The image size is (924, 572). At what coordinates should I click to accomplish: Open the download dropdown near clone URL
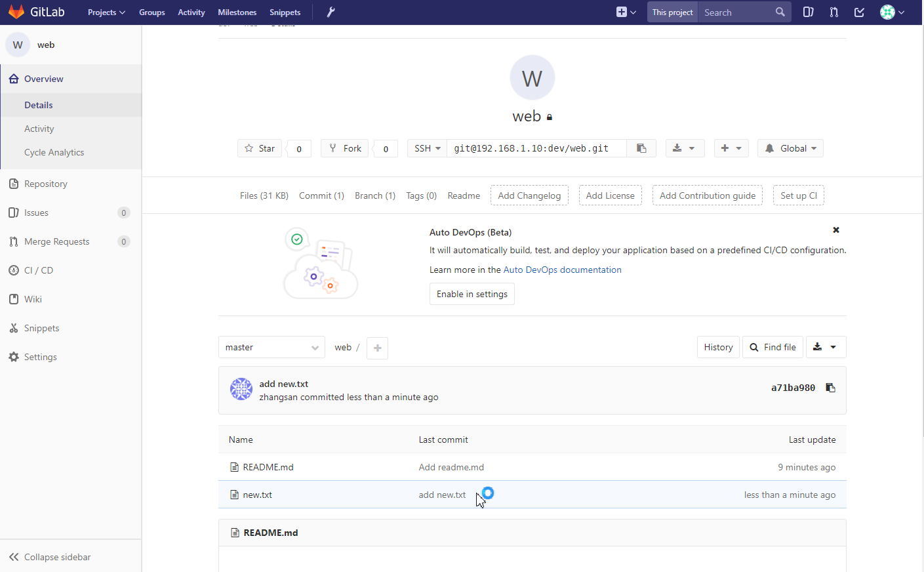(x=685, y=148)
